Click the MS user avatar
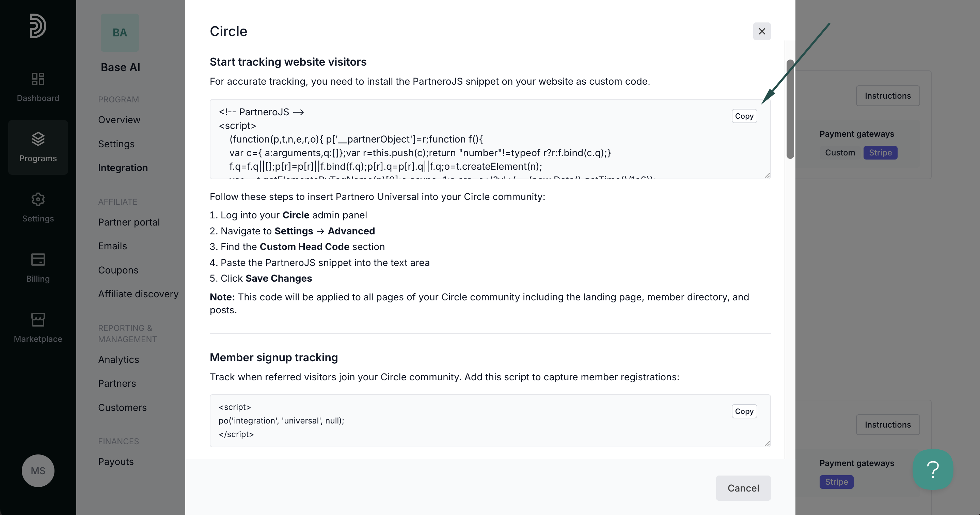980x515 pixels. pyautogui.click(x=38, y=470)
